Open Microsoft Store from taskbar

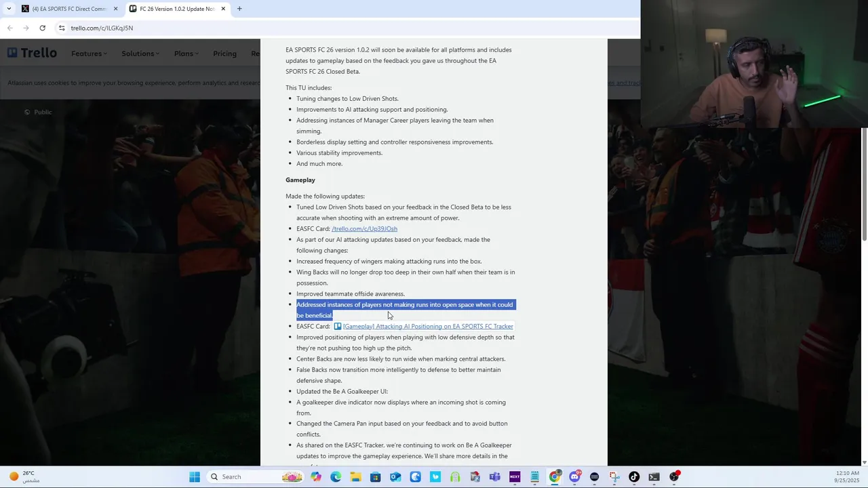[375, 476]
